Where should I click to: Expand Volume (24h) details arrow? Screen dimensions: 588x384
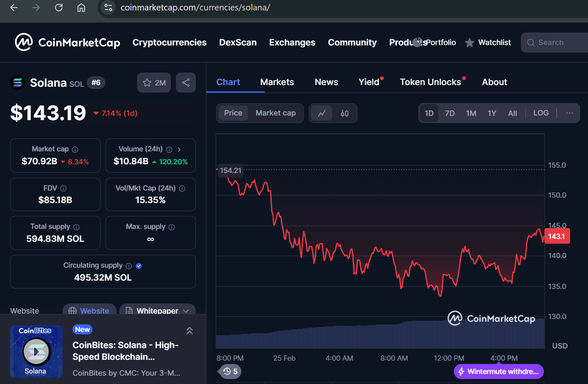[179, 149]
